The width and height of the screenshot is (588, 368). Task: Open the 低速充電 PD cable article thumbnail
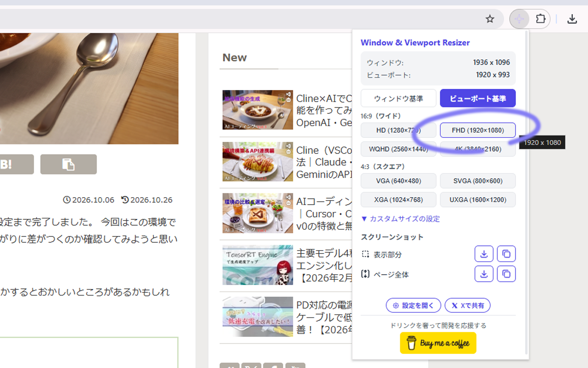258,316
